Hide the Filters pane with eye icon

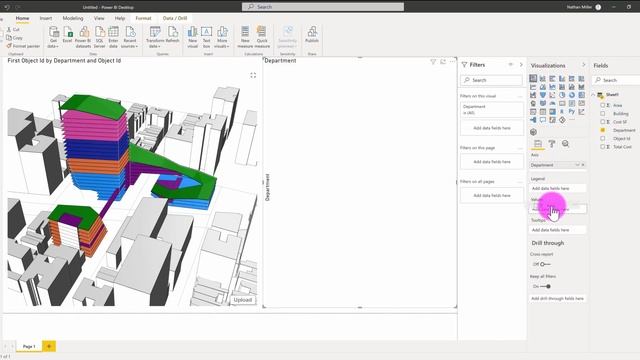pos(511,64)
